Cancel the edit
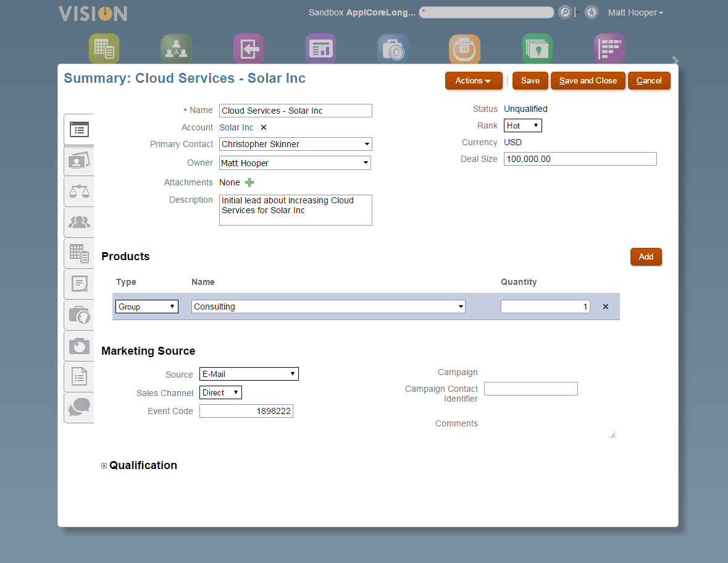This screenshot has height=563, width=728. 648,80
